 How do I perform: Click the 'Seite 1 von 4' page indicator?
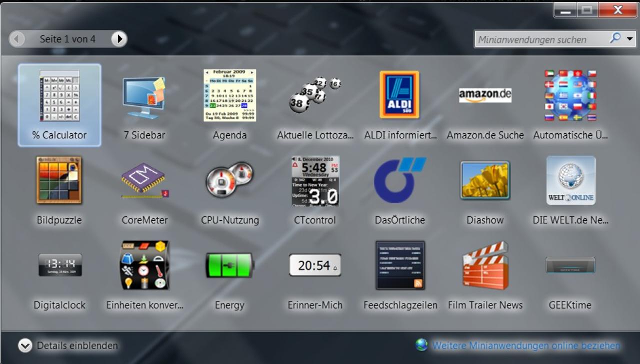(67, 39)
